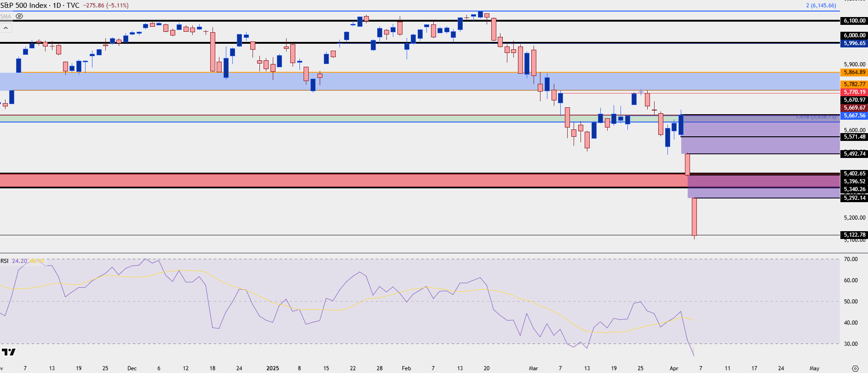Click the 5,122.78 price label
This screenshot has height=373, width=868.
pos(854,235)
